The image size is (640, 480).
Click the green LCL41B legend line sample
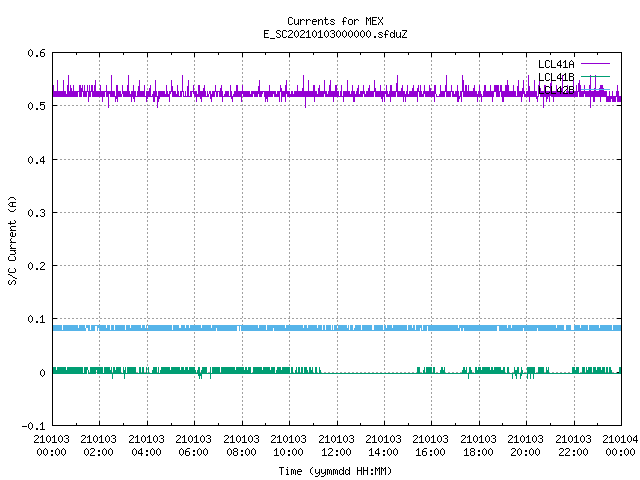[595, 76]
